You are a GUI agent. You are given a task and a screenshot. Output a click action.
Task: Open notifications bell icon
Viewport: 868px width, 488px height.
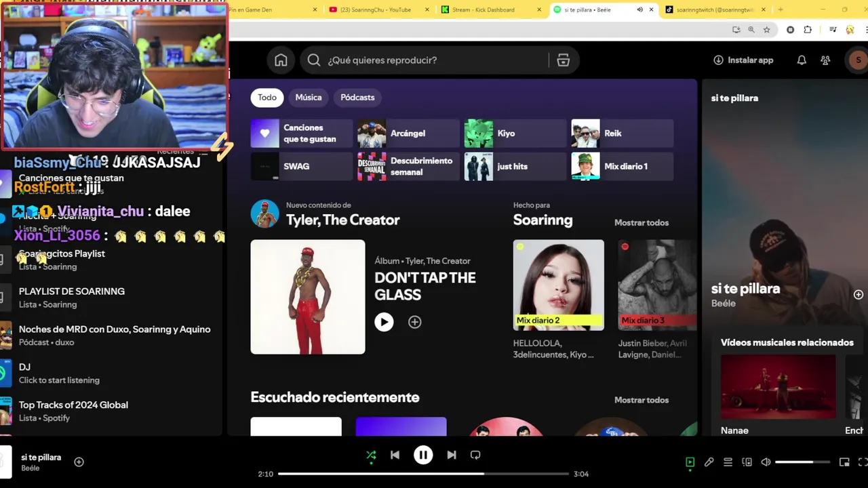[802, 60]
